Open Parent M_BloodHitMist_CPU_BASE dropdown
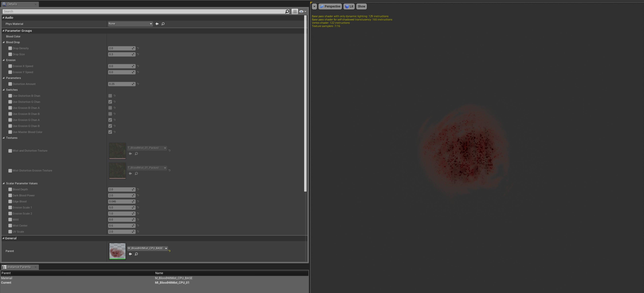 pos(147,248)
